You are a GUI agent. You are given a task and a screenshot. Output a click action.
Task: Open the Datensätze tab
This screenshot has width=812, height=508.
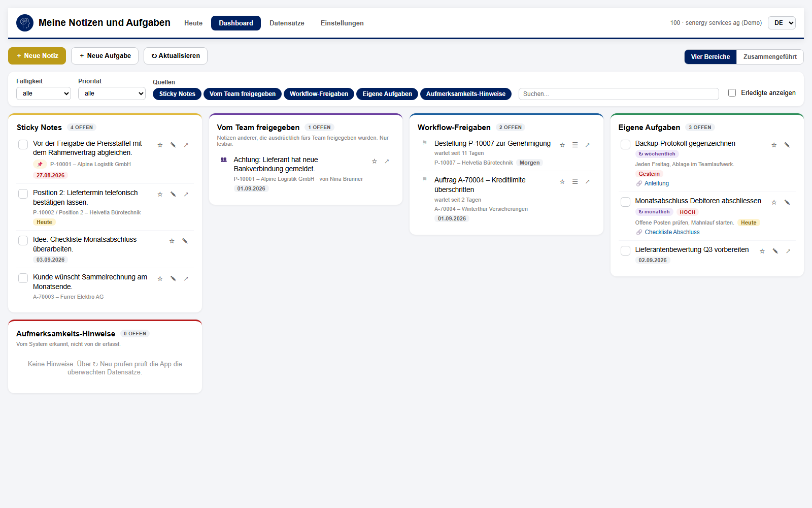(x=287, y=23)
